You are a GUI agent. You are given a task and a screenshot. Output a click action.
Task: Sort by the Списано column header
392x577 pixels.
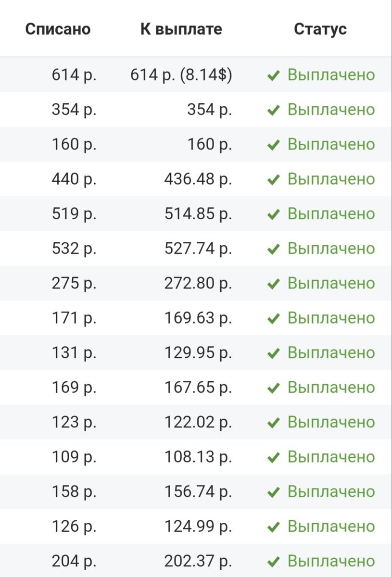58,29
